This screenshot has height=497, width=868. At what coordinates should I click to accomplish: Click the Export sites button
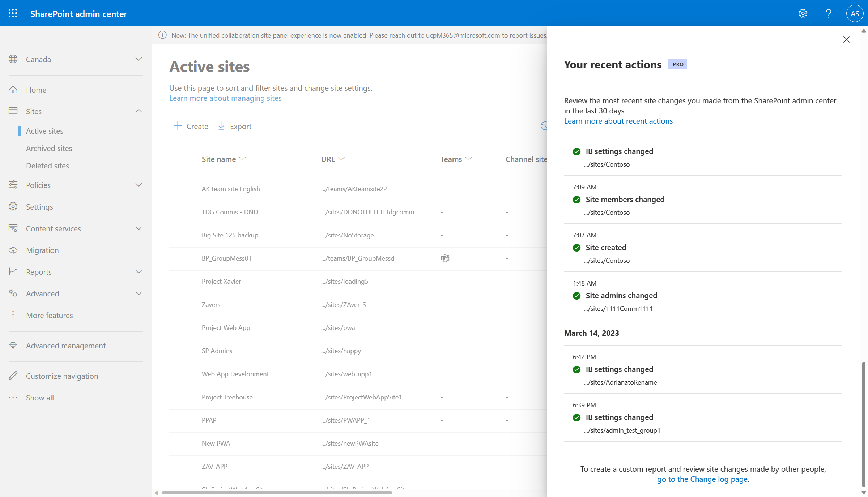234,126
